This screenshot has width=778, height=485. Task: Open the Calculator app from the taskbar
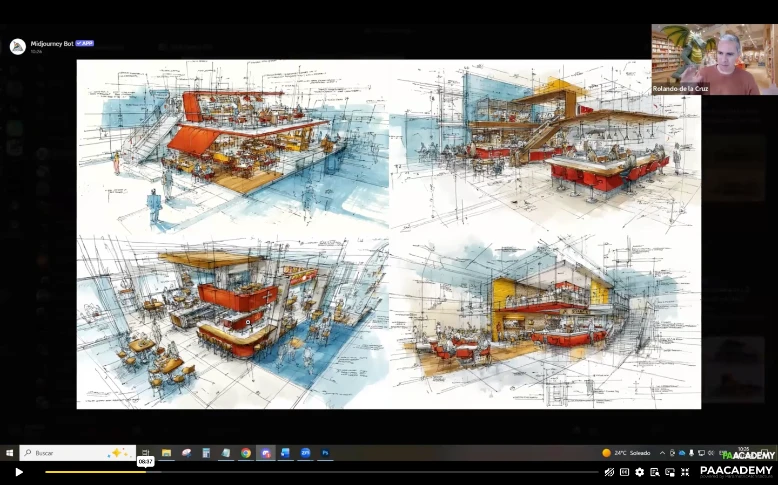pyautogui.click(x=206, y=453)
